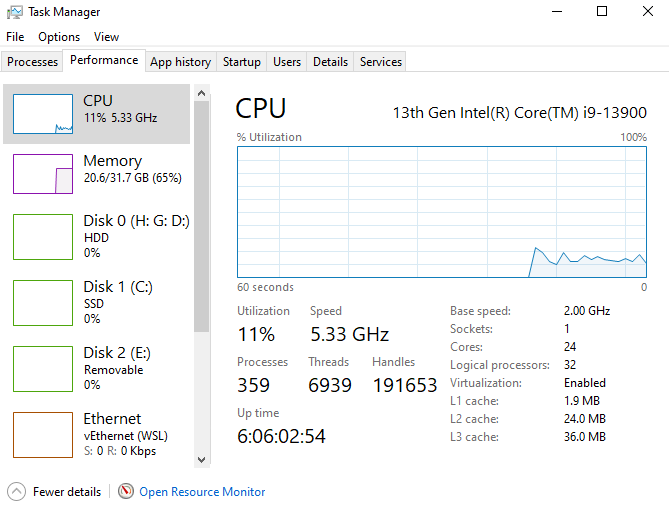669x509 pixels.
Task: Go to the Services tab
Action: point(381,62)
